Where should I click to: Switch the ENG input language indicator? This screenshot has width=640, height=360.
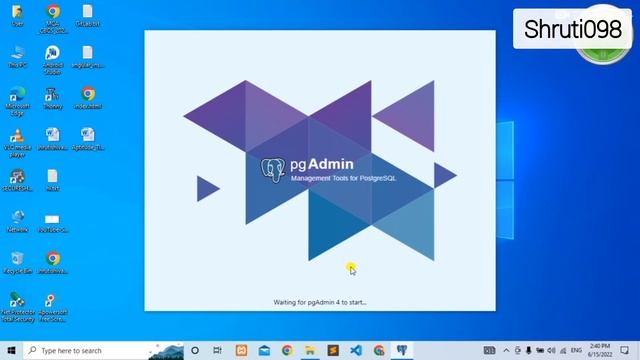click(x=576, y=350)
